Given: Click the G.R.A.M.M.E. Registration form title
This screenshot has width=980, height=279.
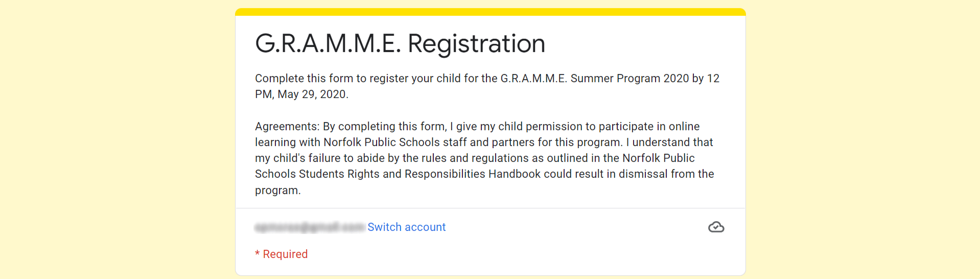Looking at the screenshot, I should coord(400,43).
